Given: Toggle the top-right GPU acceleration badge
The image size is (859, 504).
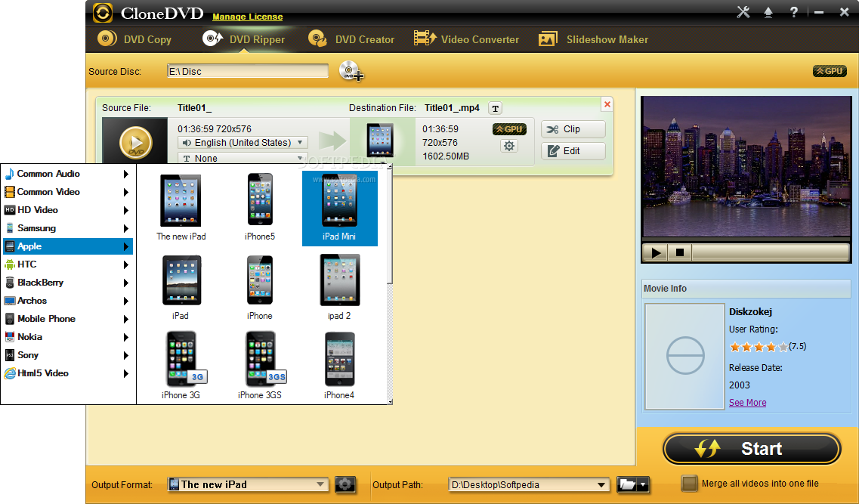Looking at the screenshot, I should click(x=830, y=71).
